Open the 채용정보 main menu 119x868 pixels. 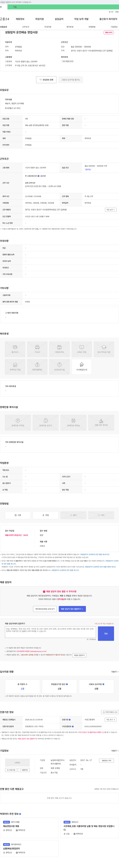coord(20,19)
